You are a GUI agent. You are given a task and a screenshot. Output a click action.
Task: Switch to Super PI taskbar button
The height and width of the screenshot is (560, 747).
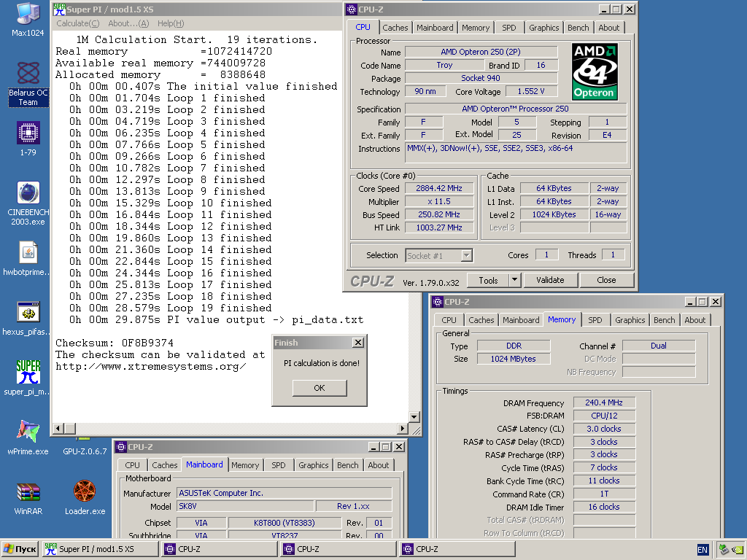pos(100,549)
